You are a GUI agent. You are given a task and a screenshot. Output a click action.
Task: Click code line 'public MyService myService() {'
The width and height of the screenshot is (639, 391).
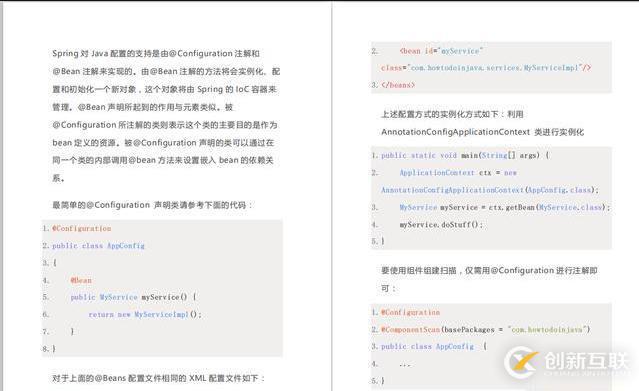[x=133, y=297]
